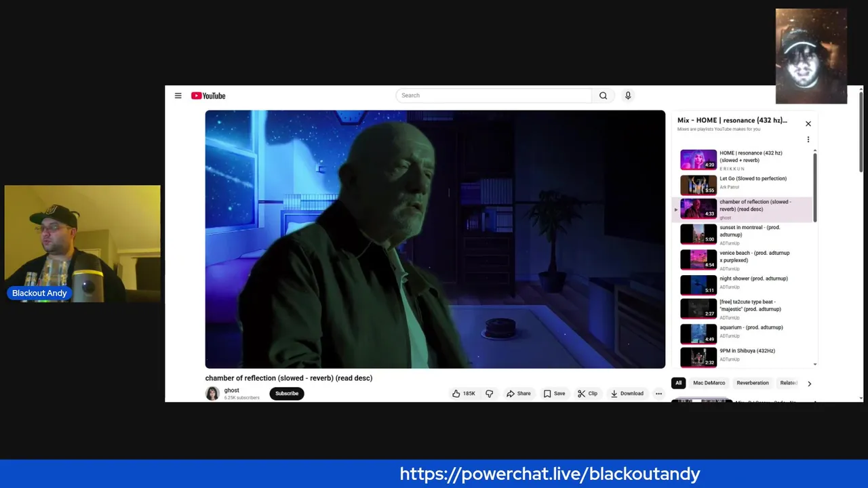This screenshot has width=868, height=488.
Task: Open ghost channel avatar
Action: [212, 393]
